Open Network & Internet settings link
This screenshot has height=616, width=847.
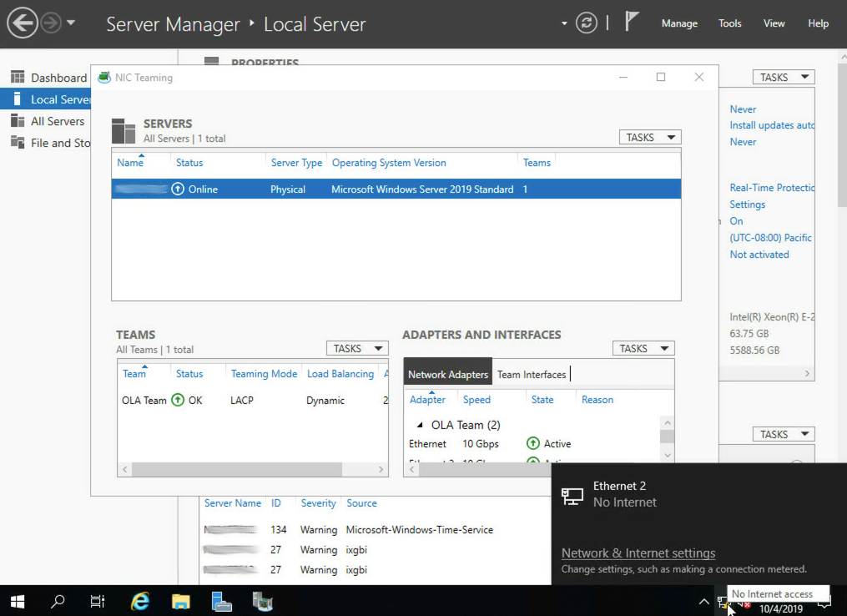pyautogui.click(x=638, y=553)
